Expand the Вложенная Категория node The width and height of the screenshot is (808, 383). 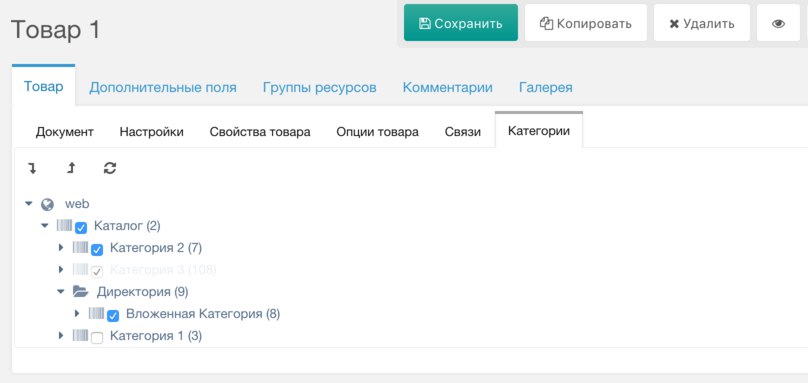[77, 313]
